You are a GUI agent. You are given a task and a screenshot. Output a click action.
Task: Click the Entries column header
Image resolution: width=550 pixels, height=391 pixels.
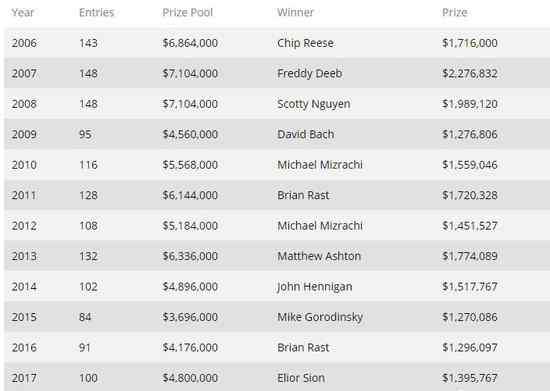(96, 13)
